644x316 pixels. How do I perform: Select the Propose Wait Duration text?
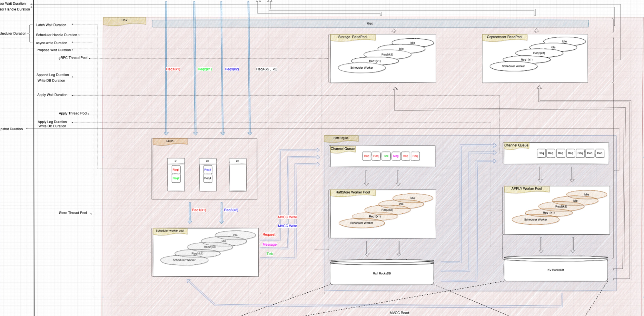pos(53,50)
